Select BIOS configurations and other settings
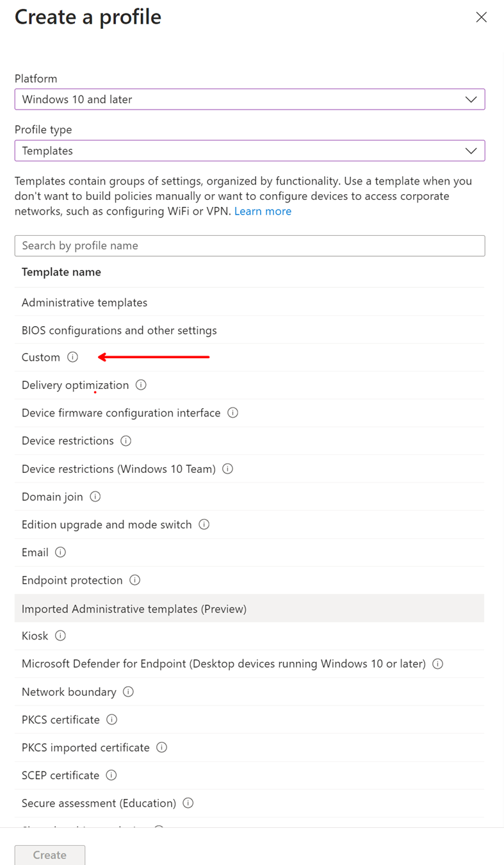 coord(119,331)
